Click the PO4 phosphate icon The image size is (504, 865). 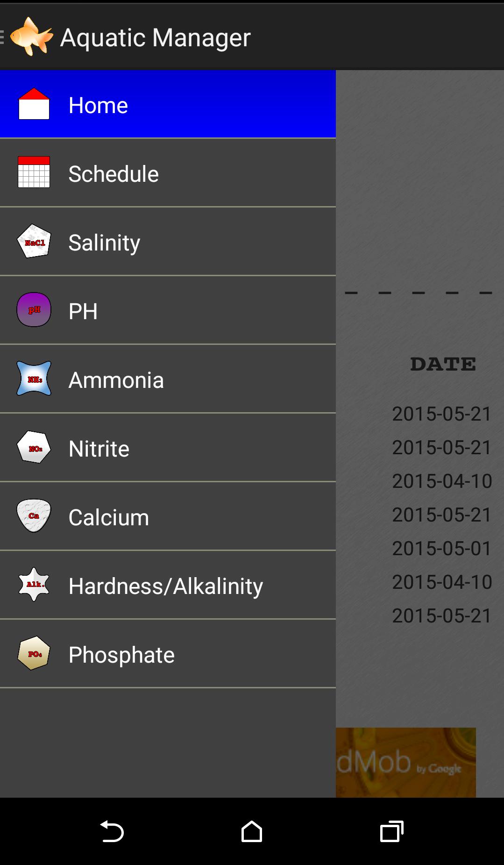point(34,653)
